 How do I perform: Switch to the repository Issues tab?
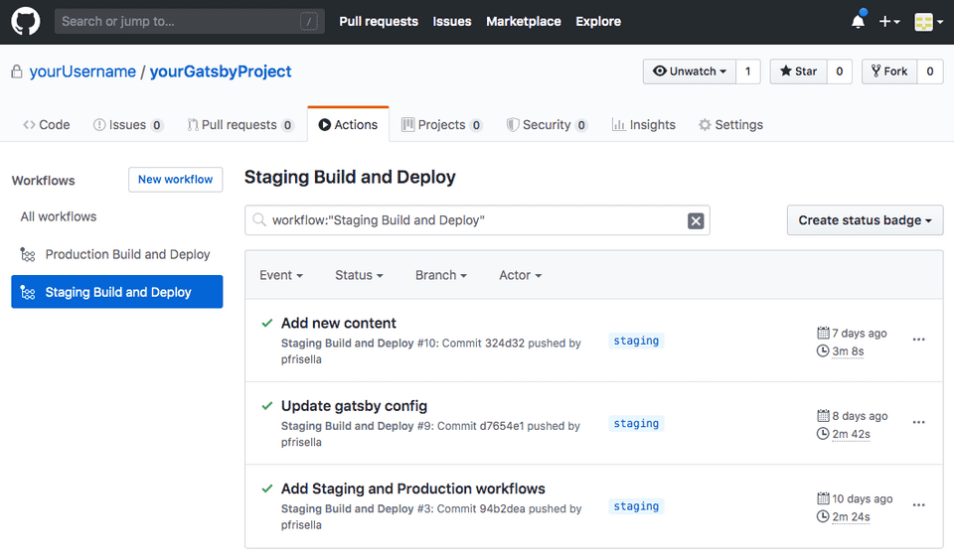click(128, 125)
